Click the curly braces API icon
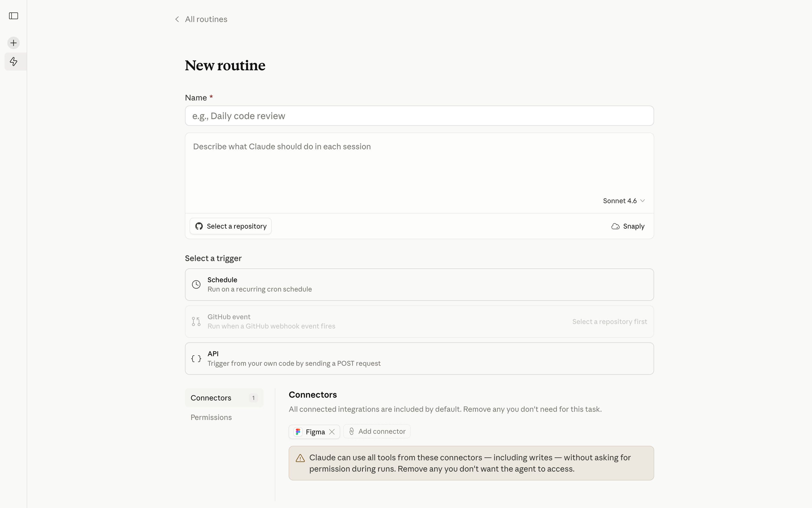 196,358
